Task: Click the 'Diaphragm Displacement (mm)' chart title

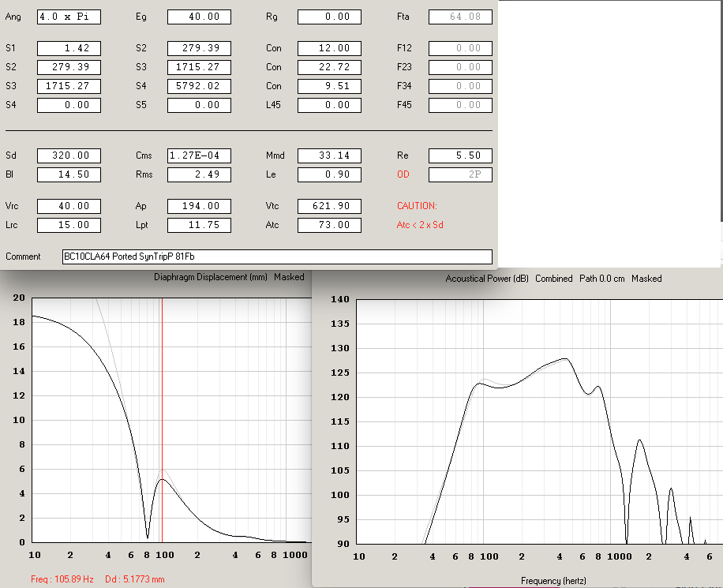Action: click(211, 277)
